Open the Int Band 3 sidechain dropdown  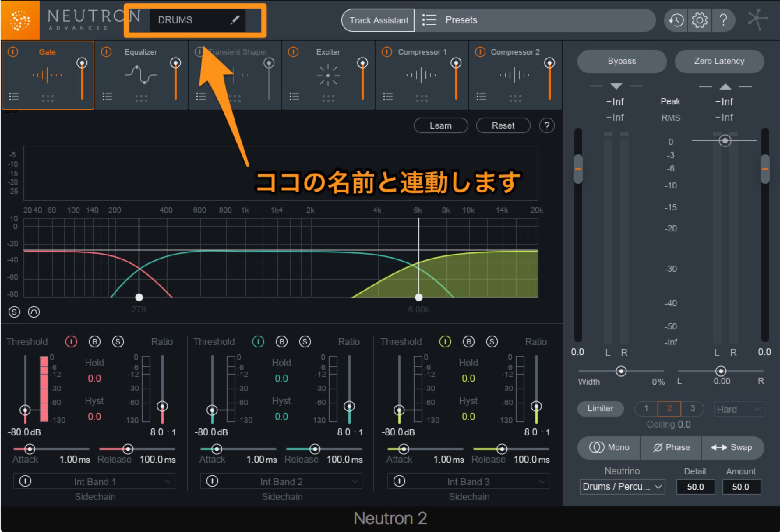[468, 481]
